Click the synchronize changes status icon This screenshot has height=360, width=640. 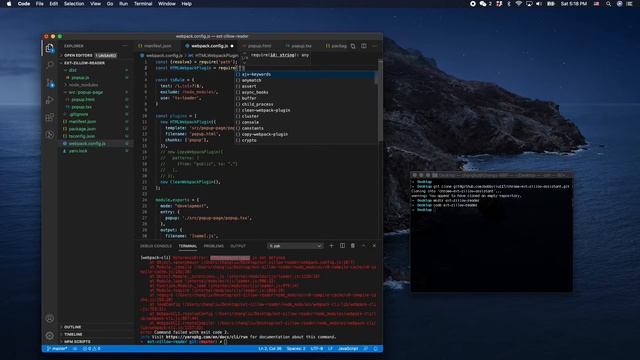(x=75, y=349)
